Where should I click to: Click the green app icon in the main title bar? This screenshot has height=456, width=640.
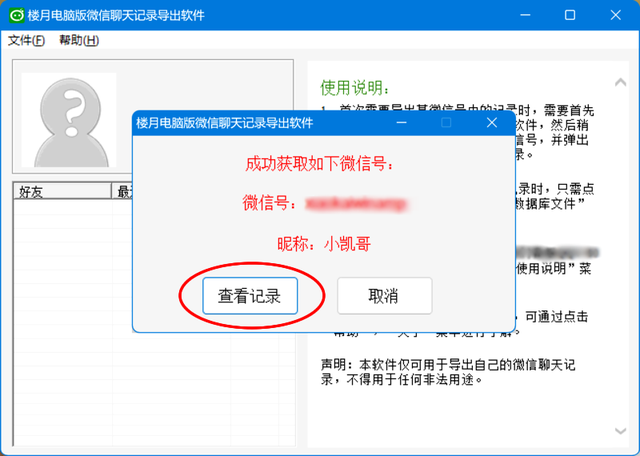tap(17, 16)
